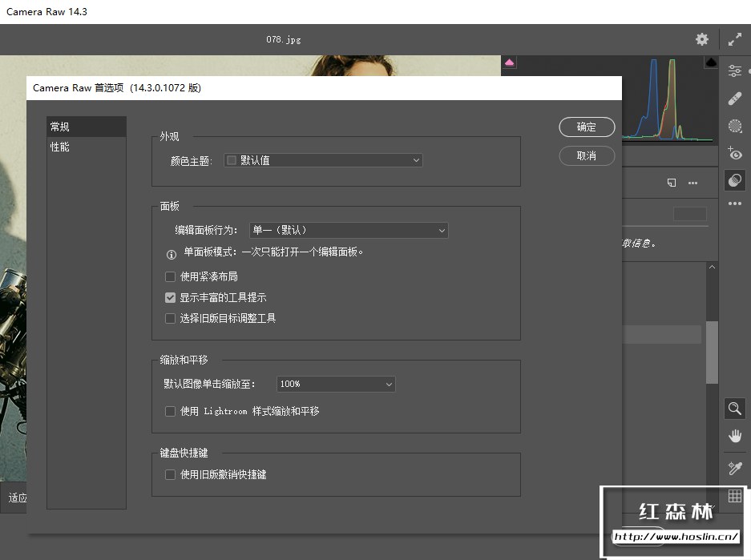Click the 078.jpg file name
The image size is (751, 560).
(284, 39)
